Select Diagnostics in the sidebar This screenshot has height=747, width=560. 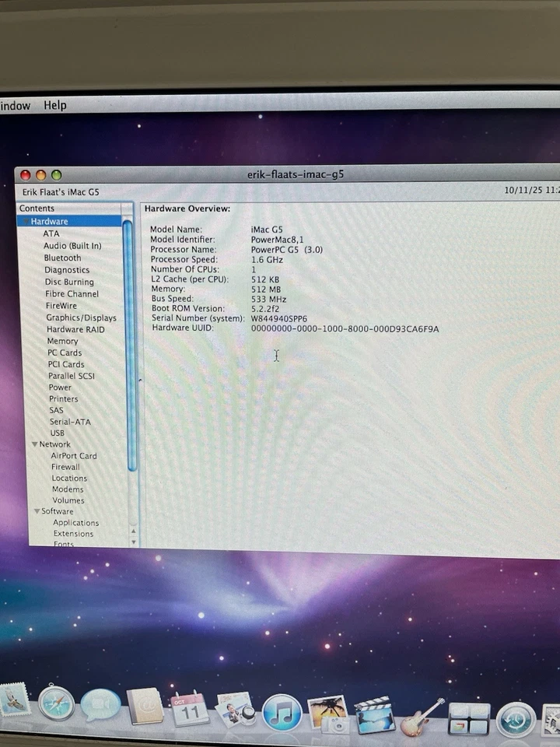[67, 270]
